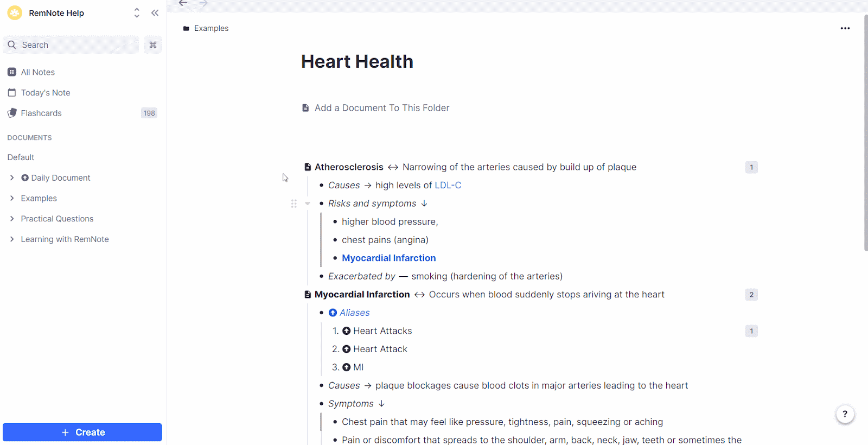This screenshot has height=445, width=868.
Task: Click the back navigation arrow
Action: coord(183,3)
